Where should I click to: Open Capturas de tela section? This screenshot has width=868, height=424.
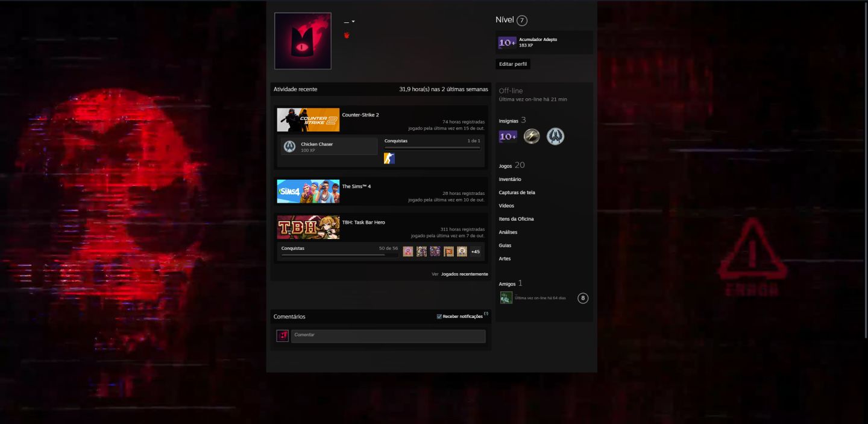(517, 192)
